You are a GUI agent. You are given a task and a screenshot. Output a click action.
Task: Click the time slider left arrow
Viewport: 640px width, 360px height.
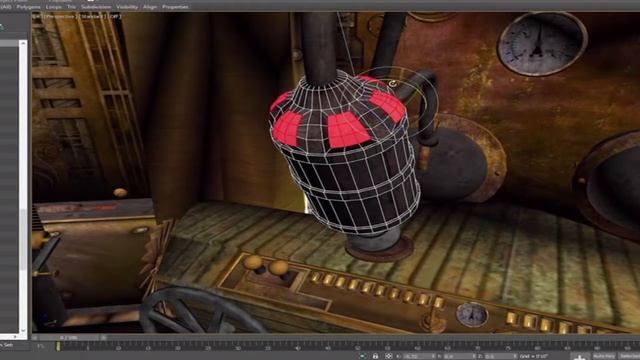[x=35, y=338]
